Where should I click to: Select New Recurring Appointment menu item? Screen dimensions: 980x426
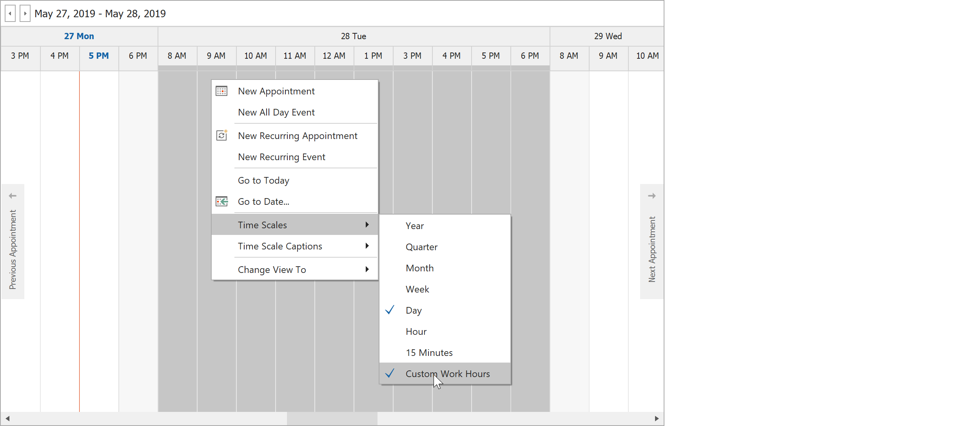point(295,135)
